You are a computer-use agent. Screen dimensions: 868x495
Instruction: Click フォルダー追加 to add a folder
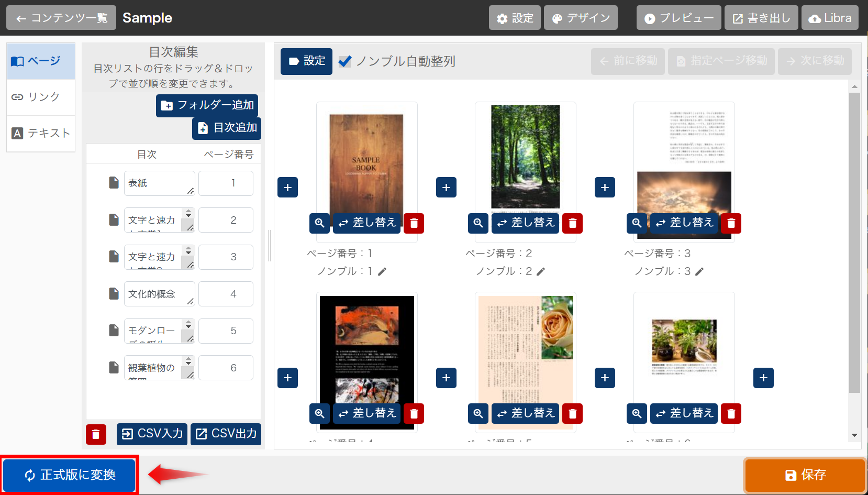click(207, 105)
